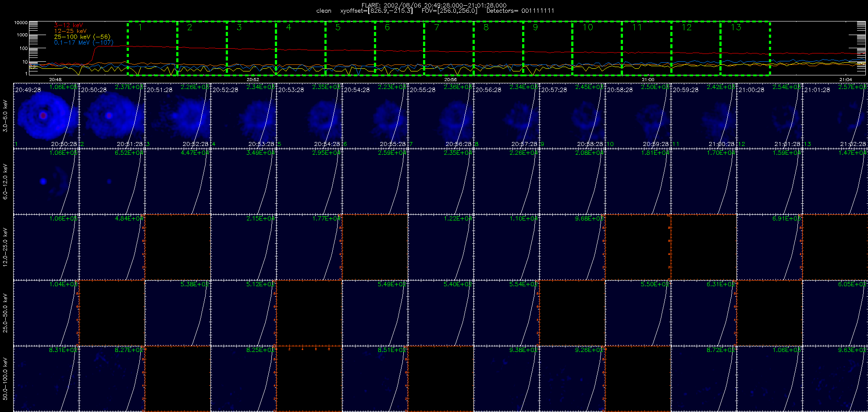Select time interval 1 in the light curve
Image resolution: width=868 pixels, height=412 pixels.
click(153, 48)
